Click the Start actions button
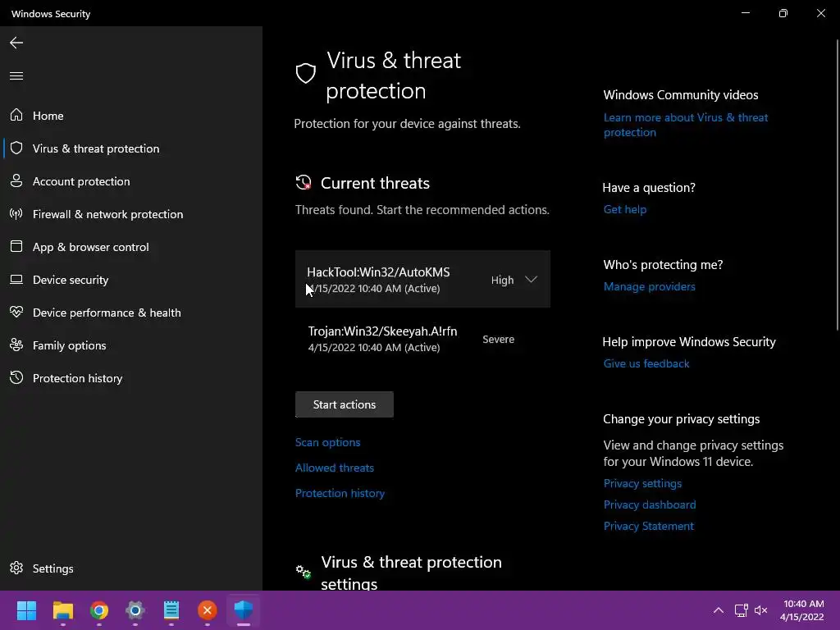This screenshot has height=630, width=840. pyautogui.click(x=344, y=404)
